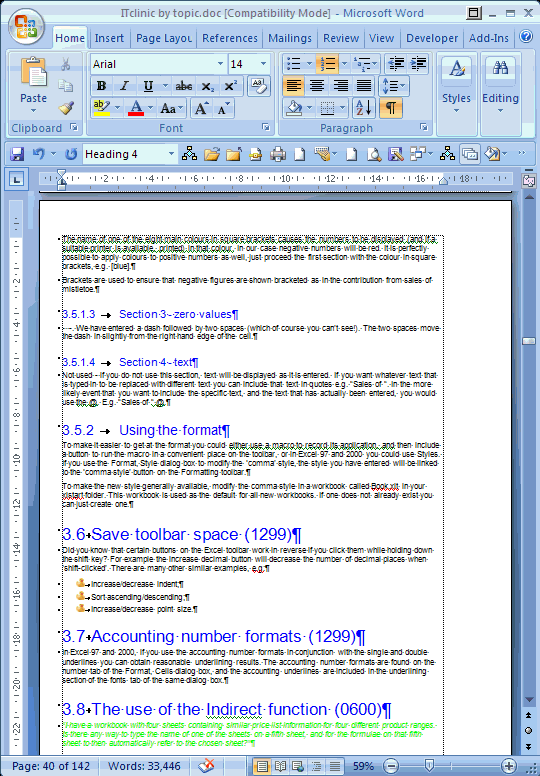Save document from Quick Access toolbar
Screen dimensions: 540x776
(x=17, y=154)
